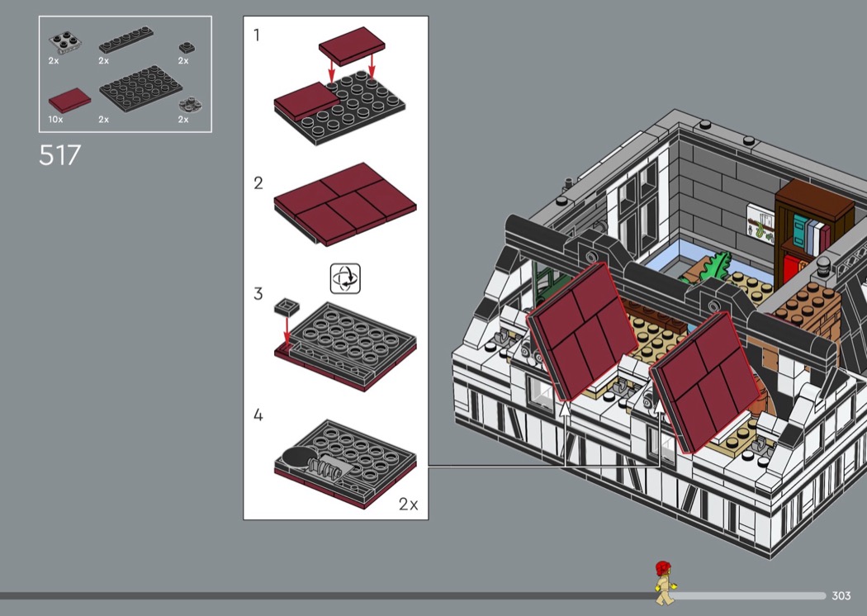Viewport: 867px width, 616px height.
Task: Click the dark red tile part (10x)
Action: (69, 100)
